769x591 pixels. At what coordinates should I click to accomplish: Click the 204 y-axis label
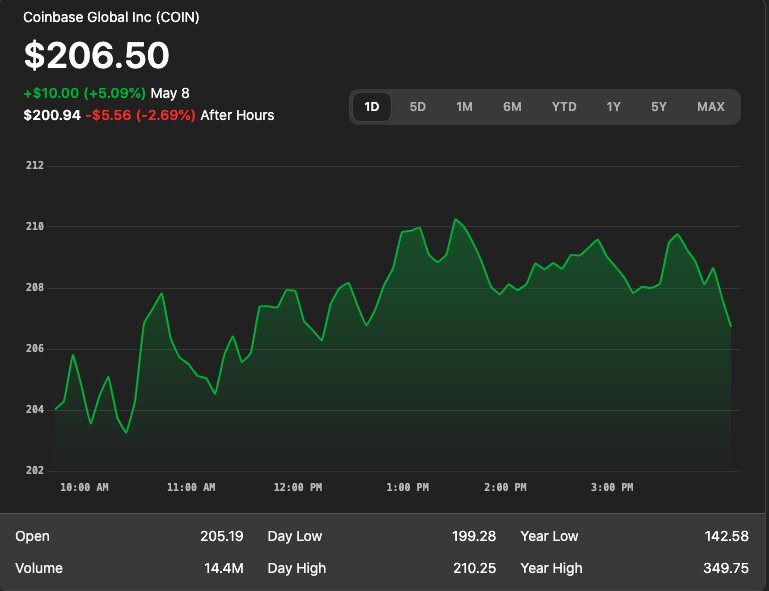click(35, 409)
